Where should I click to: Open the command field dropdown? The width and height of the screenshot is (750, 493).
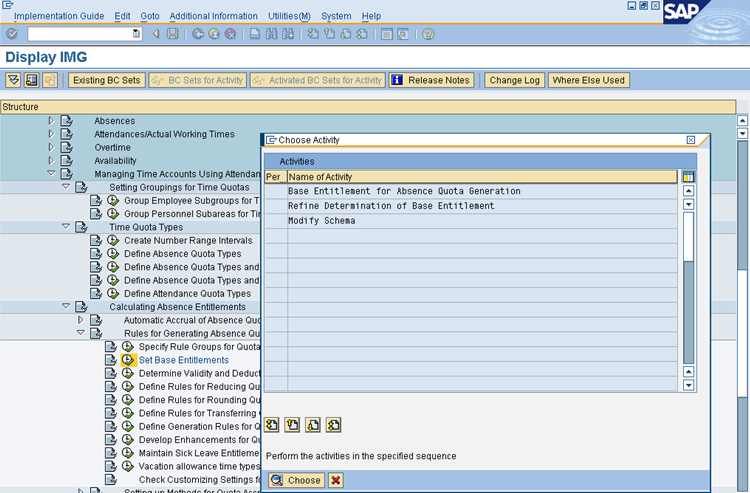click(x=136, y=33)
